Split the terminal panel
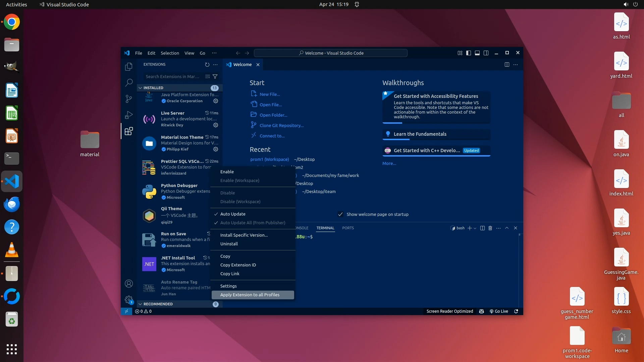The height and width of the screenshot is (362, 644). click(x=482, y=228)
